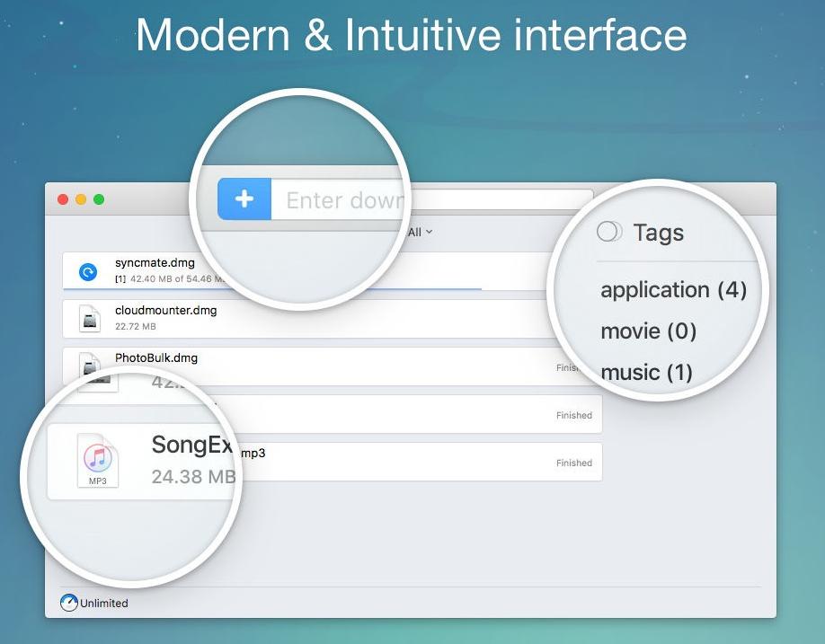This screenshot has height=644, width=825.
Task: Select the music (1) tag
Action: [x=646, y=372]
